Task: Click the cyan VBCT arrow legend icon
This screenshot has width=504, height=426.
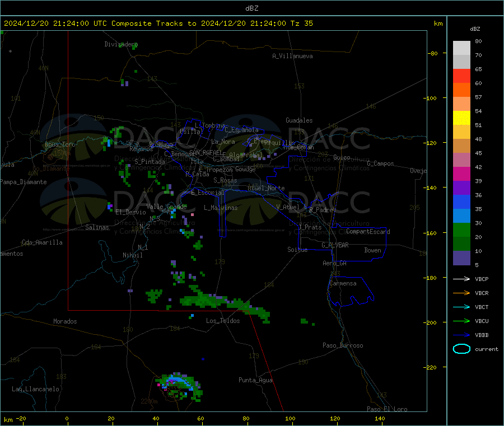Action: [461, 307]
